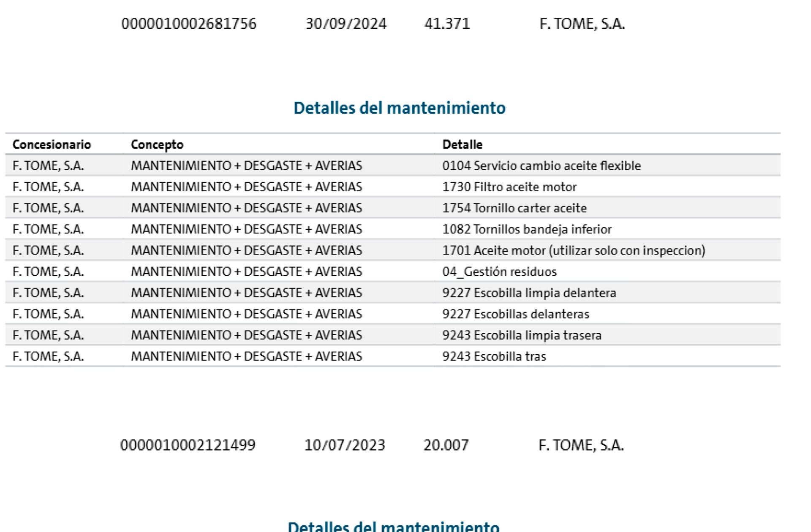Select '9243 Escobilla tras' detail
The height and width of the screenshot is (532, 811).
pyautogui.click(x=494, y=356)
